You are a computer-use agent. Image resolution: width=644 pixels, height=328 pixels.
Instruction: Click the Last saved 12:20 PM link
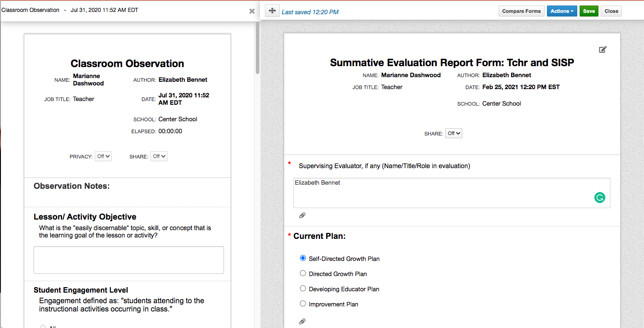point(310,12)
